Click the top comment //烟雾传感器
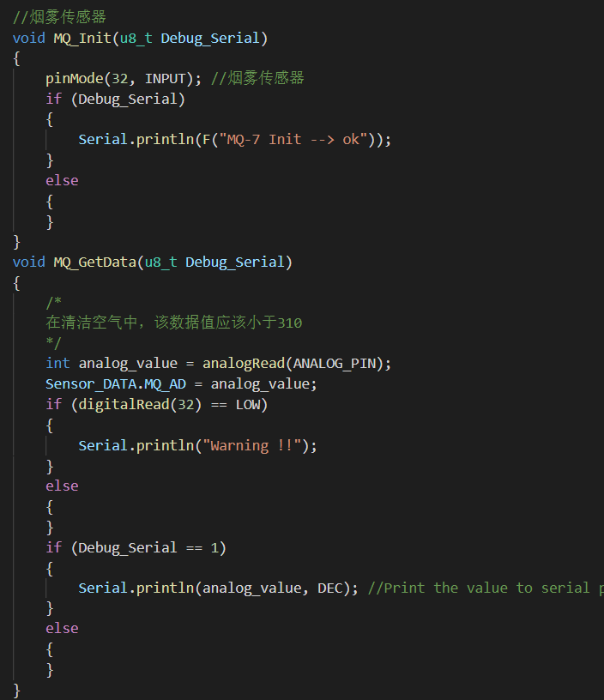Viewport: 604px width, 700px height. [x=59, y=17]
